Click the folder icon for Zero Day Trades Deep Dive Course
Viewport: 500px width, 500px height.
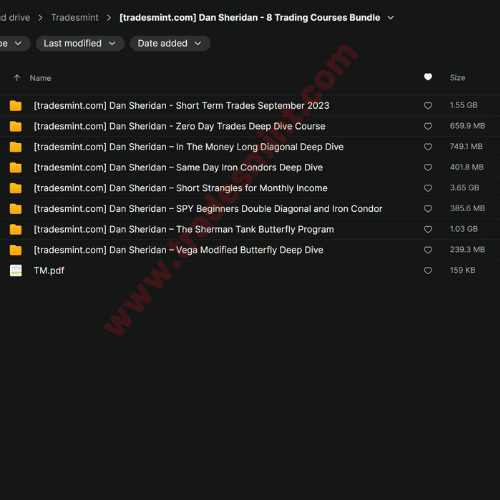pos(16,126)
